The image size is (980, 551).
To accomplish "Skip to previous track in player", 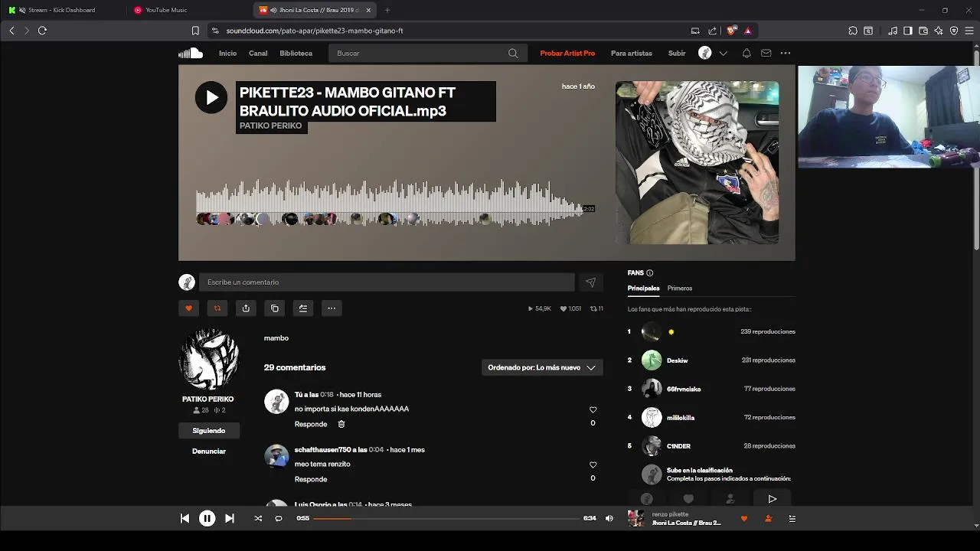I will (x=185, y=518).
